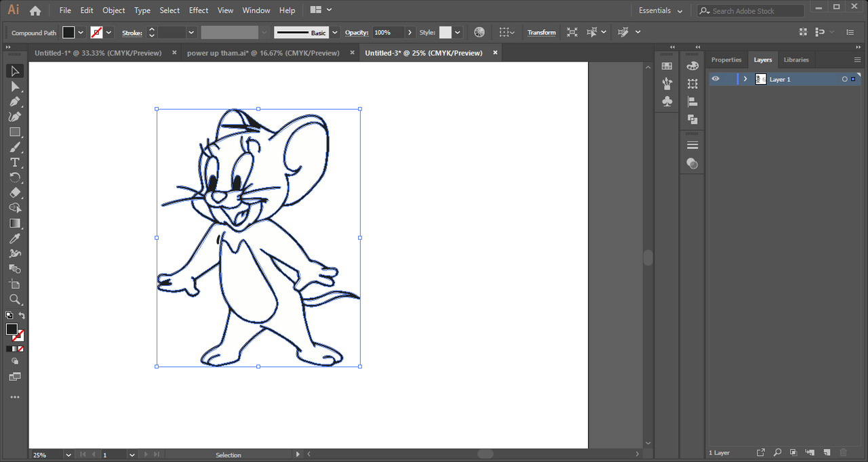Click the Opacity label link
Viewport: 868px width, 462px height.
coord(356,33)
